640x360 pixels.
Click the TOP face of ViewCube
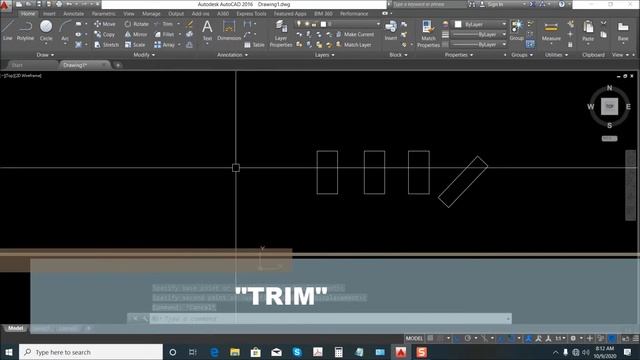point(609,107)
